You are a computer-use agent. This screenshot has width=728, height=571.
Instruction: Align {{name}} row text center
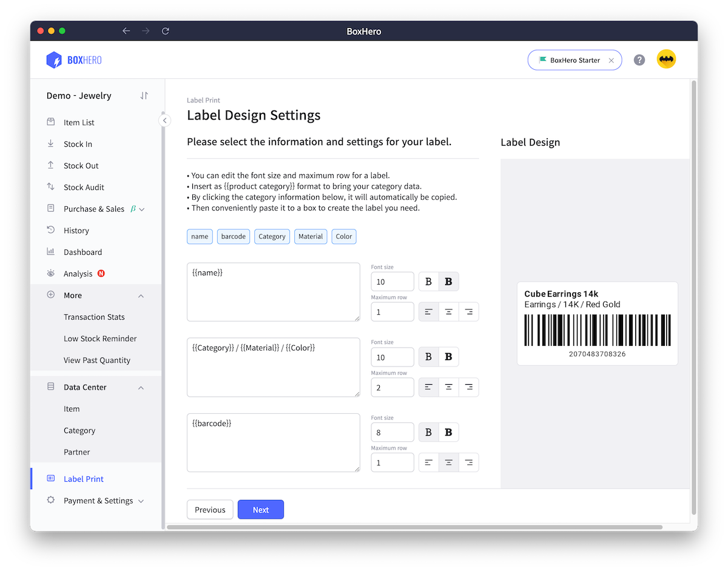pyautogui.click(x=449, y=312)
